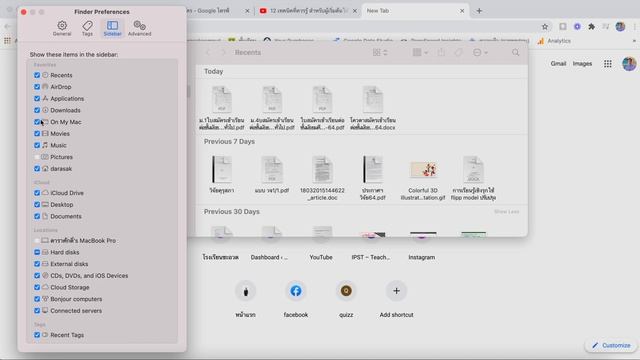Click the Finder share icon

pyautogui.click(x=441, y=52)
